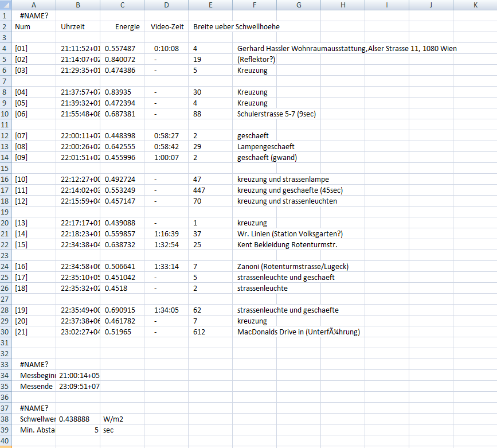Click width value 612
The image size is (497, 448).
(210, 332)
